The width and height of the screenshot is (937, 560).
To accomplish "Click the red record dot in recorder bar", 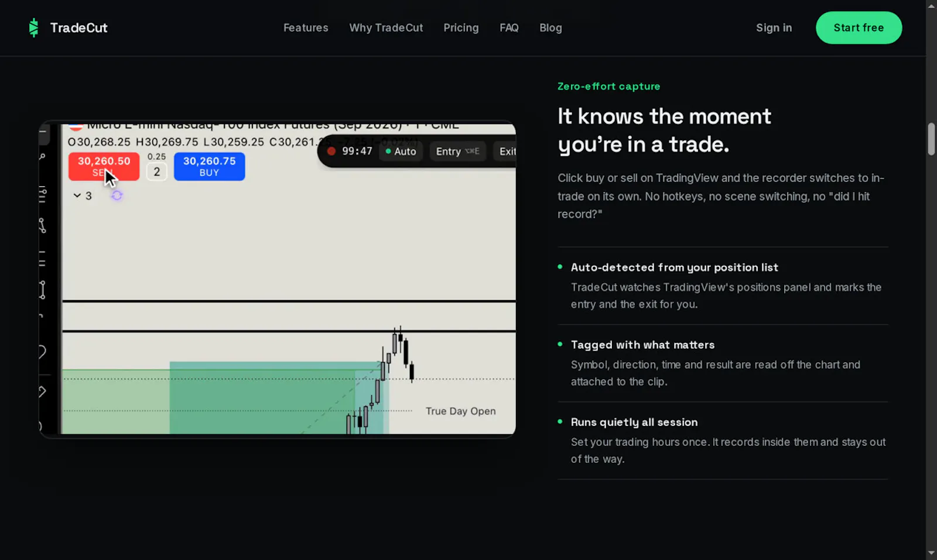I will coord(331,151).
